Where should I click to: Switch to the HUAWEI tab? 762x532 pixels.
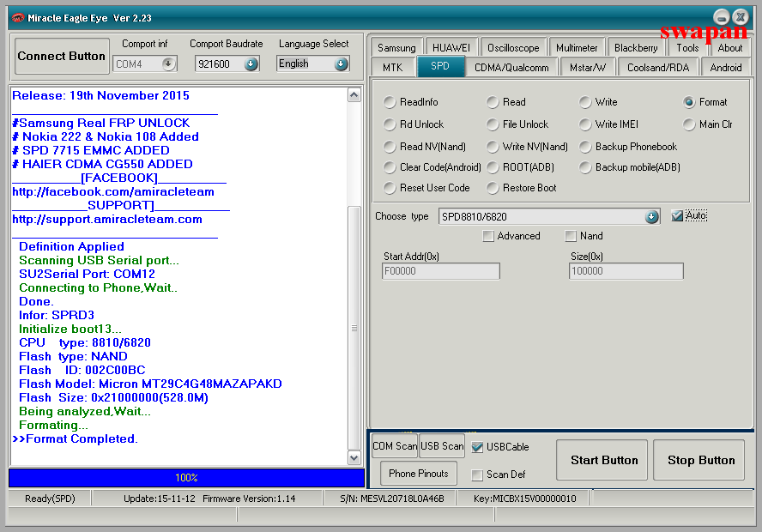point(451,47)
